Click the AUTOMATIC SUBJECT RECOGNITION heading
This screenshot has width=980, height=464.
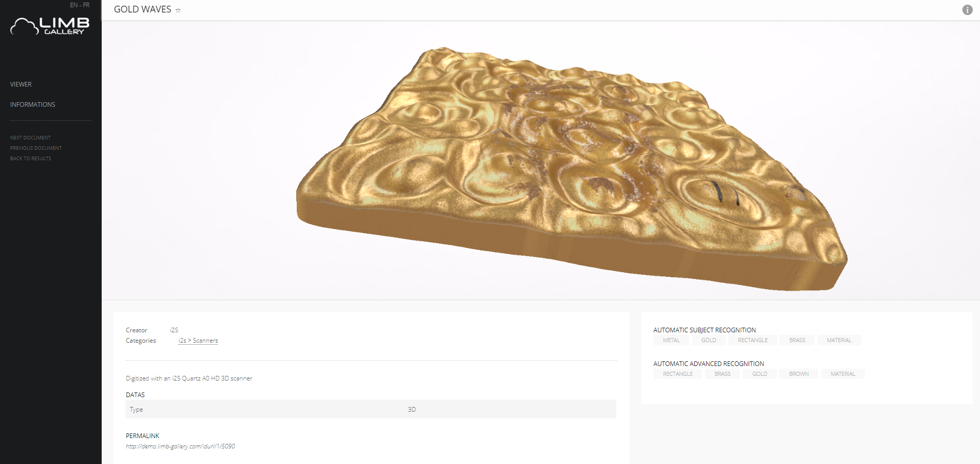[705, 330]
